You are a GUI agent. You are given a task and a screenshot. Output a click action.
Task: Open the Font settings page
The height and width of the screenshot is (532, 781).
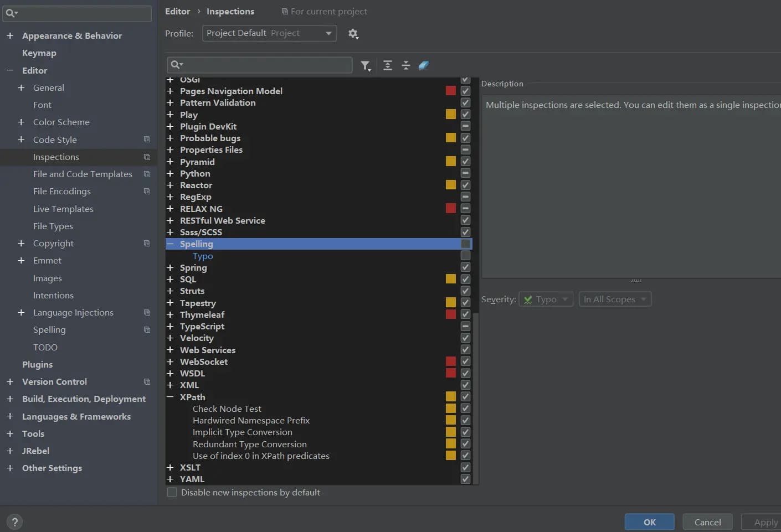tap(42, 105)
